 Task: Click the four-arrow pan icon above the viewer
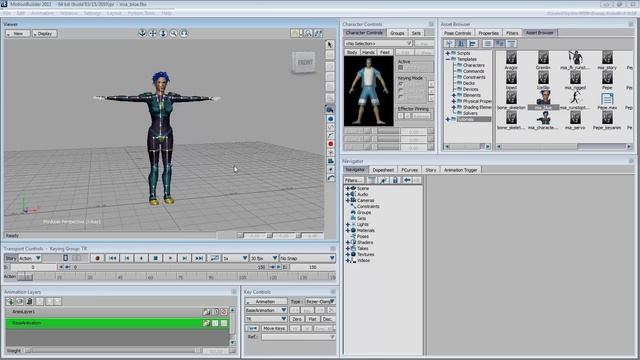[x=153, y=33]
